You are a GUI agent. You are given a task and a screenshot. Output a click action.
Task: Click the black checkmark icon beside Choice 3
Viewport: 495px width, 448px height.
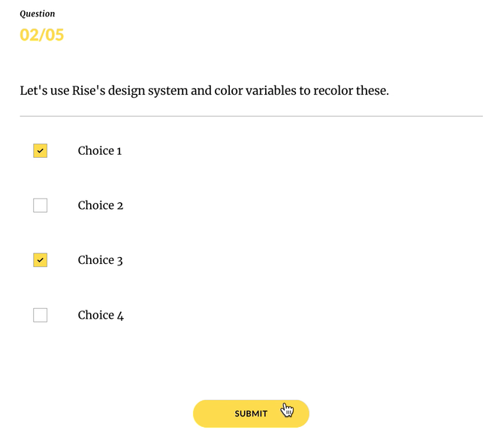tap(41, 260)
